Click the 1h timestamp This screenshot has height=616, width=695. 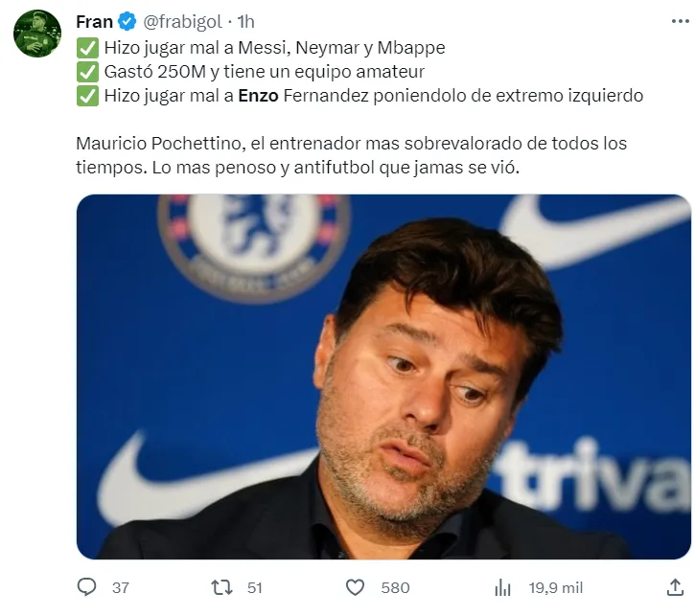(x=245, y=21)
